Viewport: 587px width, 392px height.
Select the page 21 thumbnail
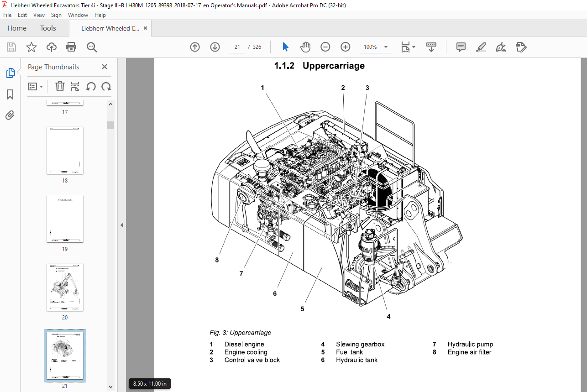pyautogui.click(x=65, y=355)
